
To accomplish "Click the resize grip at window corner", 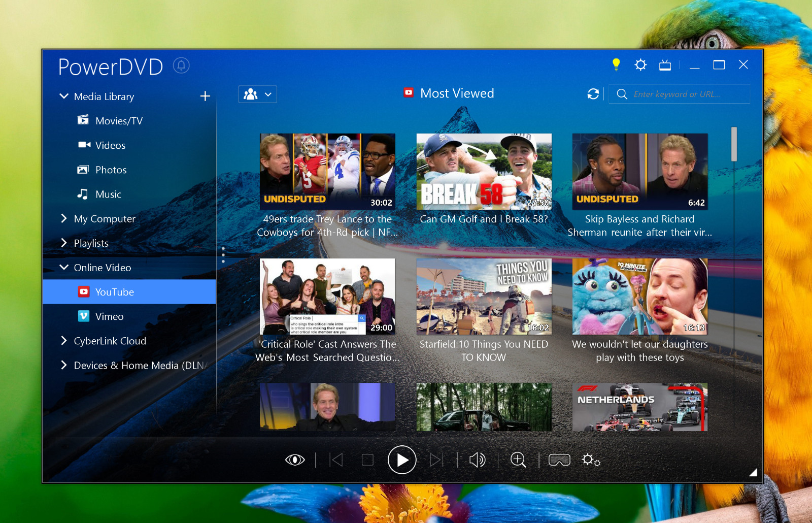I will 753,472.
